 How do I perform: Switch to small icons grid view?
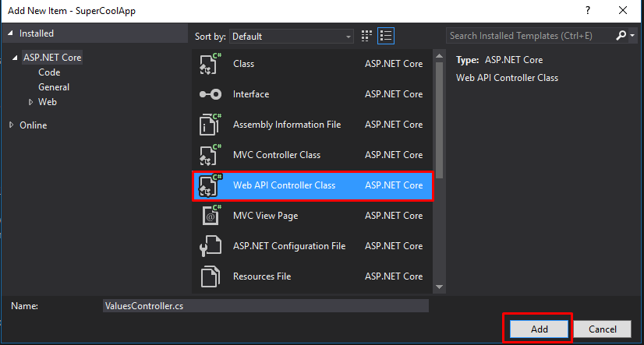coord(368,36)
